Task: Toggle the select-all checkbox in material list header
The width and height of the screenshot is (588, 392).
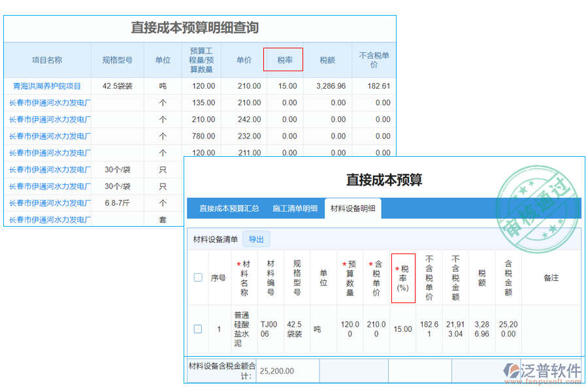Action: pyautogui.click(x=198, y=277)
